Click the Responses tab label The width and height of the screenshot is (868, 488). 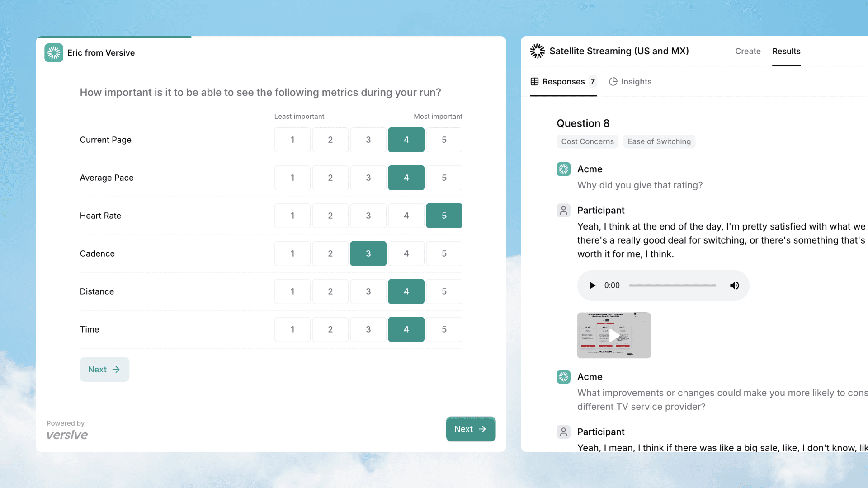(x=563, y=81)
